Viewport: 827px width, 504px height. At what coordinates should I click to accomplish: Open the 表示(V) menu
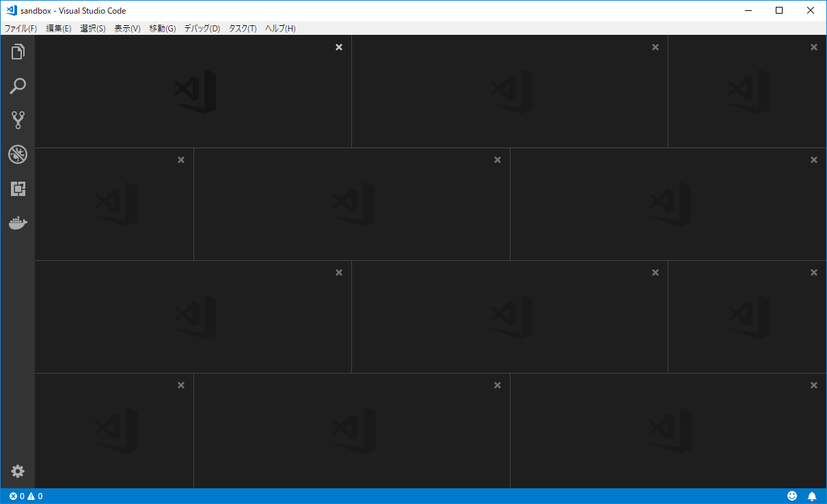(x=127, y=28)
